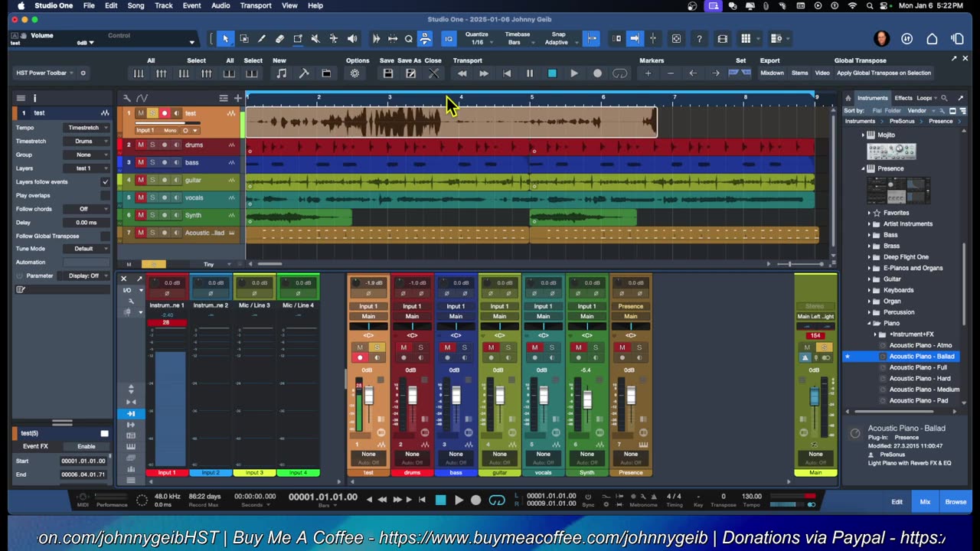Click the New instrument track note icon

(x=281, y=73)
